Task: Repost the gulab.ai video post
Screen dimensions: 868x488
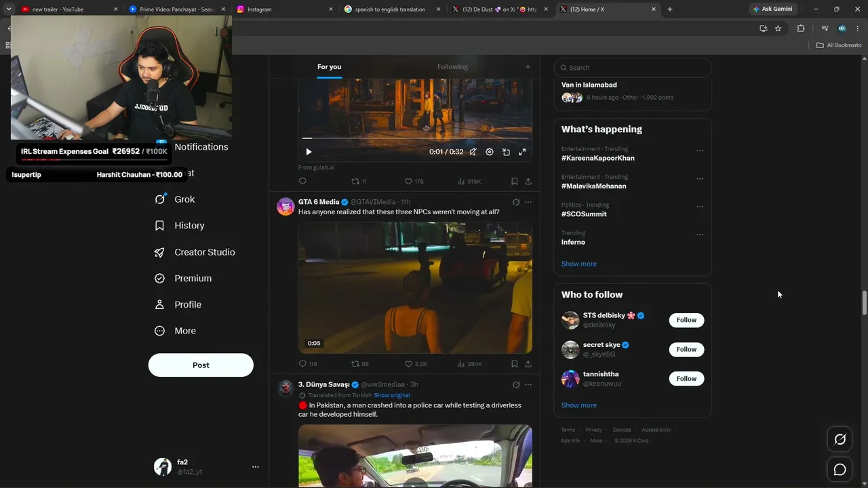Action: (x=355, y=181)
